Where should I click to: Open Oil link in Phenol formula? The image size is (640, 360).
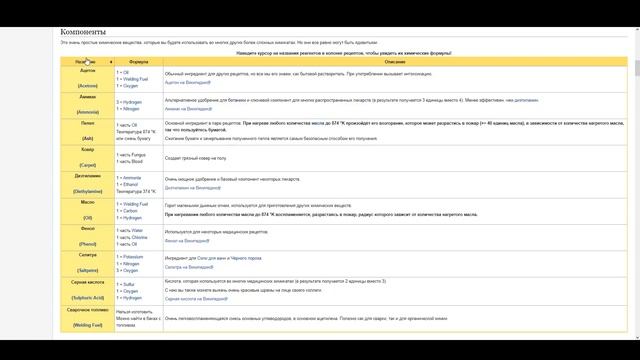click(x=134, y=244)
